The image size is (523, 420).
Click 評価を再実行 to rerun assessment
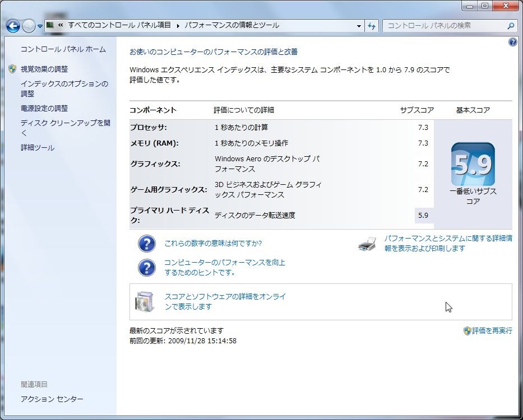point(492,331)
